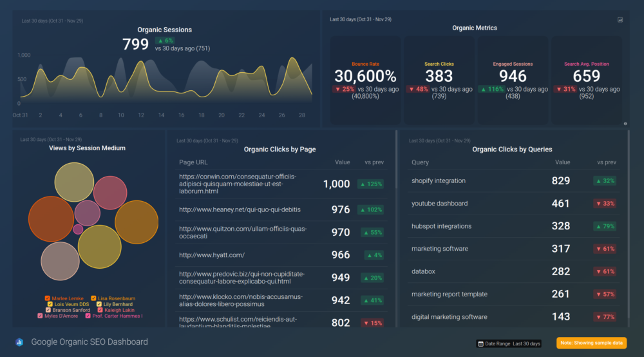Click the 116% Engaged Sessions change badge
The image size is (644, 357).
click(491, 89)
